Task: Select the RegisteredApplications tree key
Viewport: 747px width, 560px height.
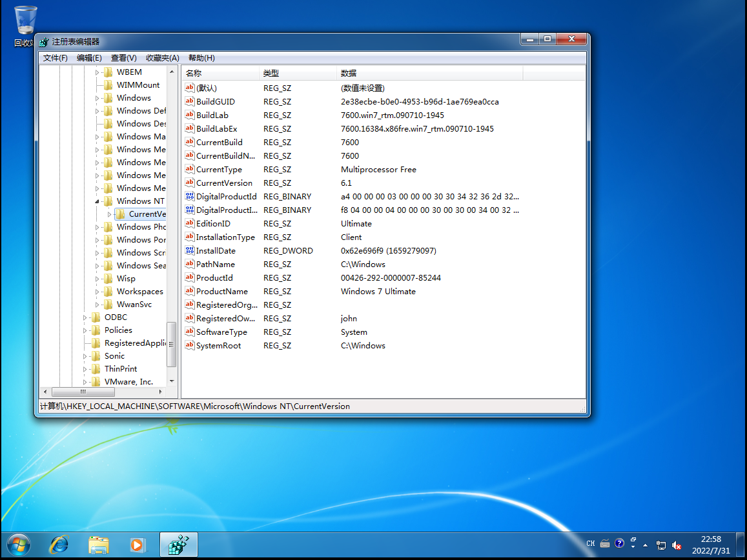Action: [135, 343]
